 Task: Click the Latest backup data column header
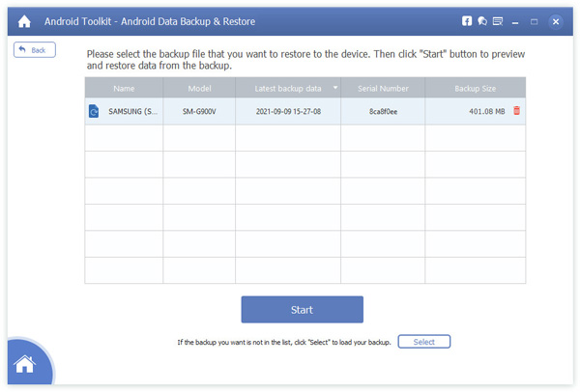(x=288, y=88)
